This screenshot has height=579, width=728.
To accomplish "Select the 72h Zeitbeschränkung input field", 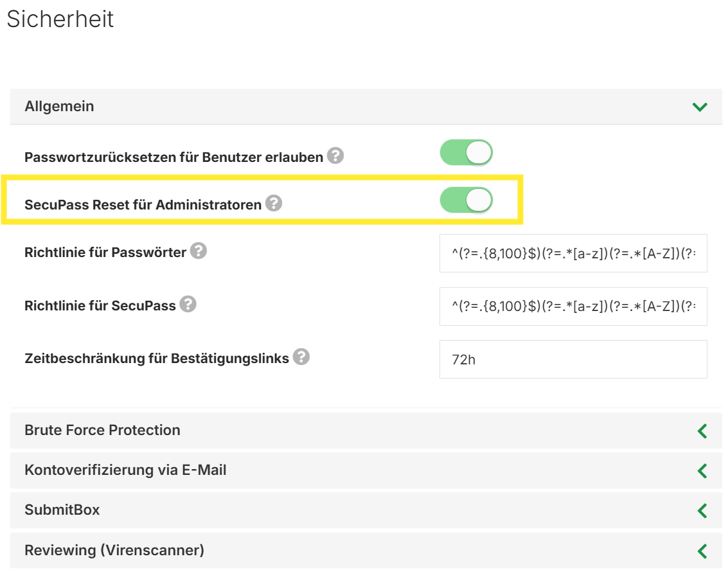I will (x=573, y=359).
